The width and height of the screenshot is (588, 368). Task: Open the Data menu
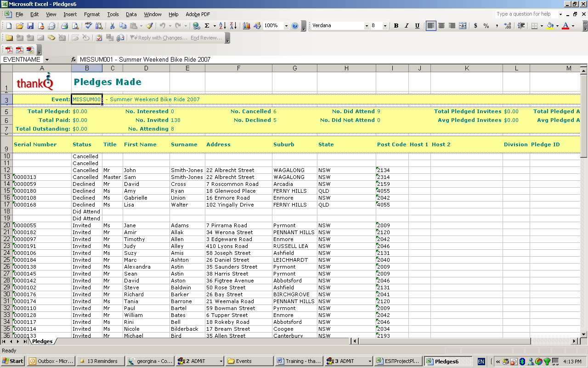[131, 14]
